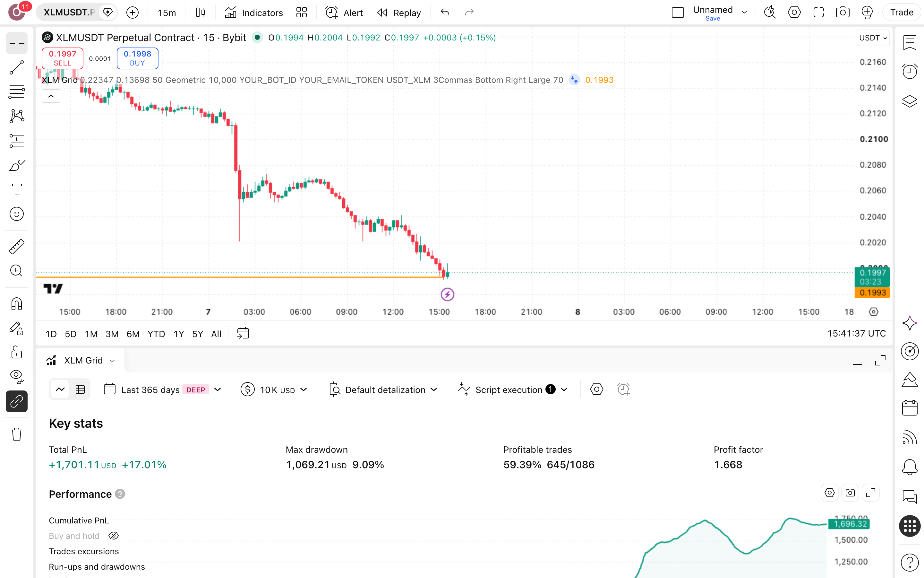924x578 pixels.
Task: Select the patterns drawing tool
Action: [x=16, y=116]
